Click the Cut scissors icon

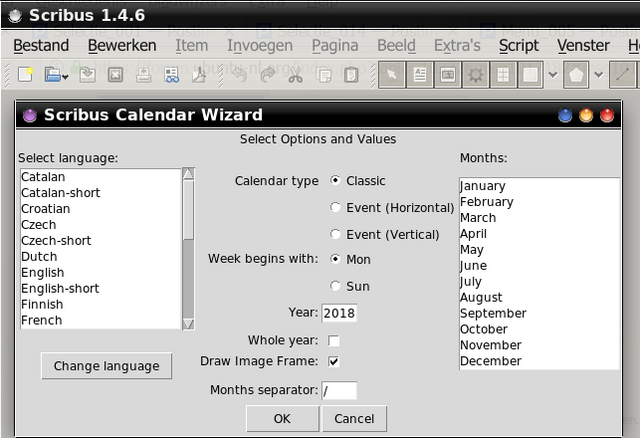tap(296, 75)
